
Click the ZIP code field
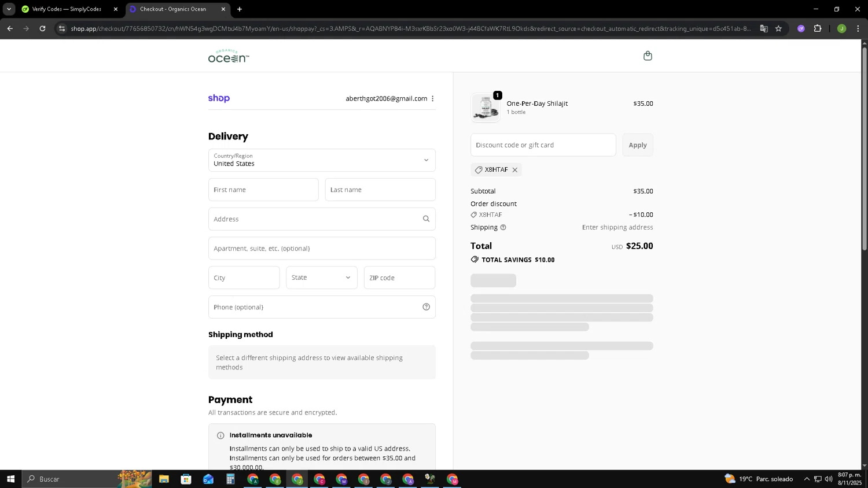pos(399,278)
